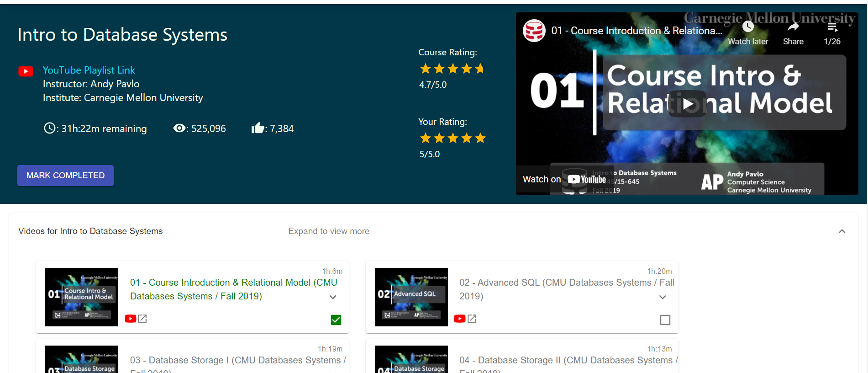Click the MARK COMPLETED button

coord(65,176)
